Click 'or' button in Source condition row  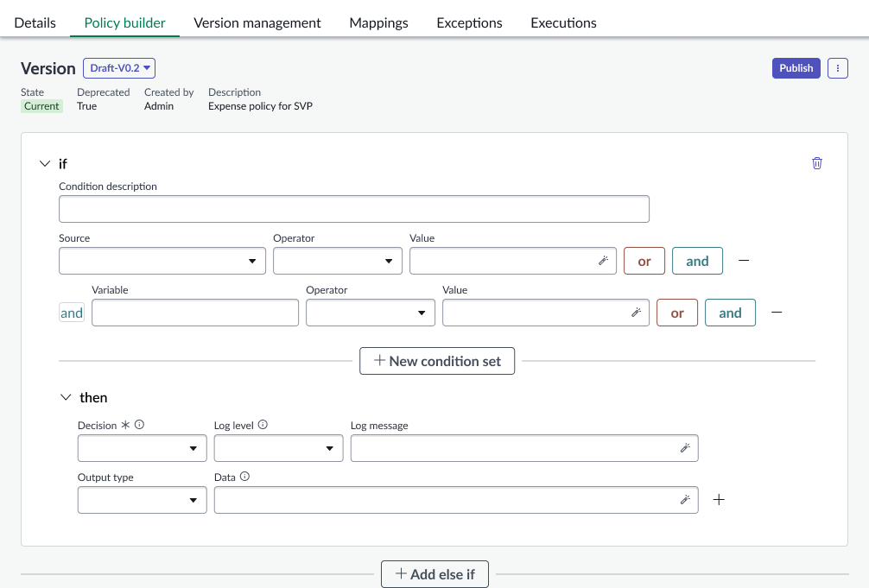[x=644, y=261]
